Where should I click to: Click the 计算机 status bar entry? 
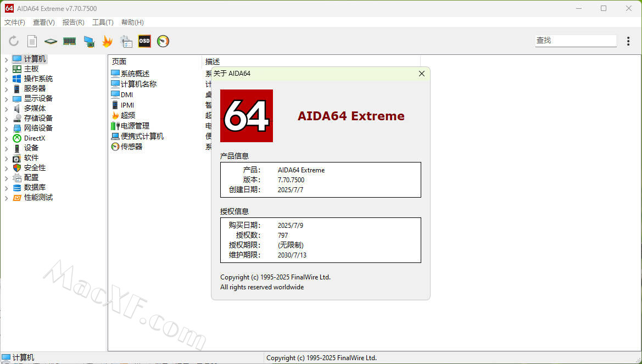(18, 357)
